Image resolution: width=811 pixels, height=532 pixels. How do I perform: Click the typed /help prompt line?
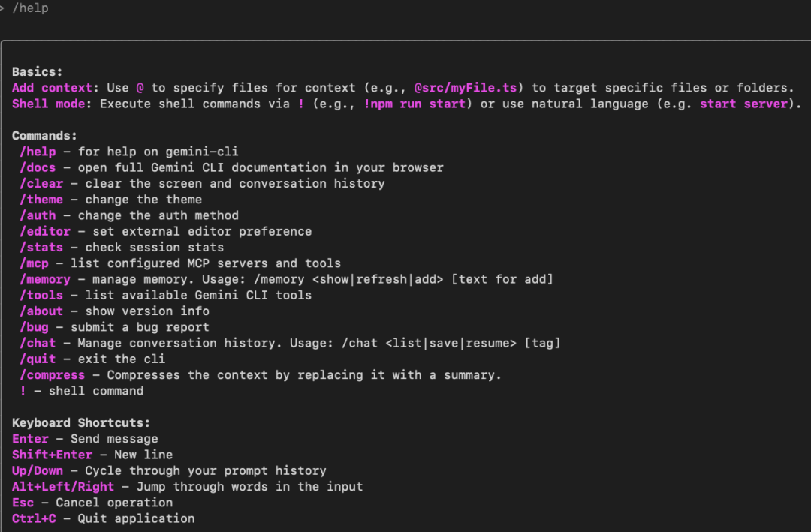(30, 8)
